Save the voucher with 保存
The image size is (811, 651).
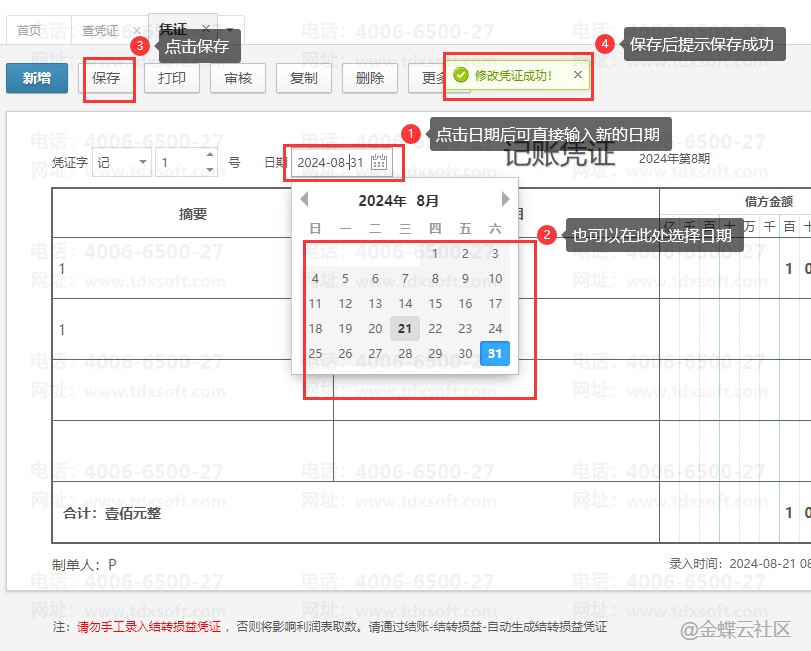107,78
